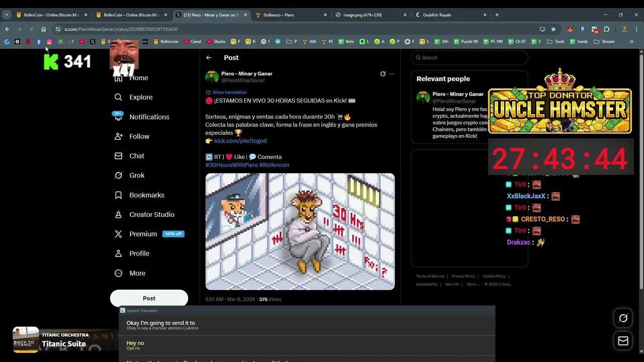The height and width of the screenshot is (362, 644).
Task: Click the Accessibility footer link
Action: click(427, 284)
